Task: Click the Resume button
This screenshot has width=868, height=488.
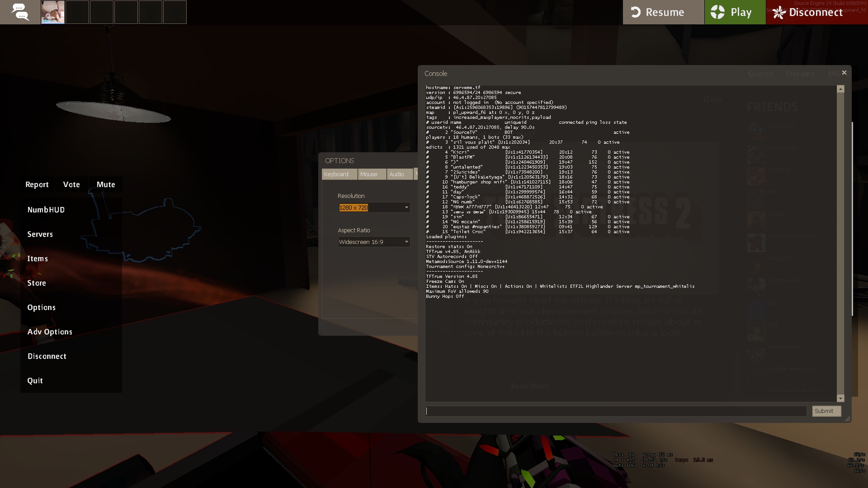Action: [x=663, y=12]
